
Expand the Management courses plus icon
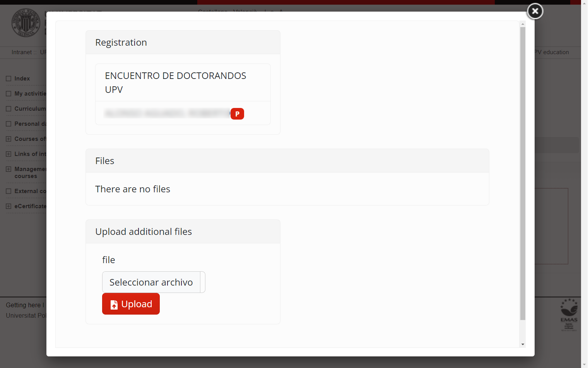tap(9, 169)
